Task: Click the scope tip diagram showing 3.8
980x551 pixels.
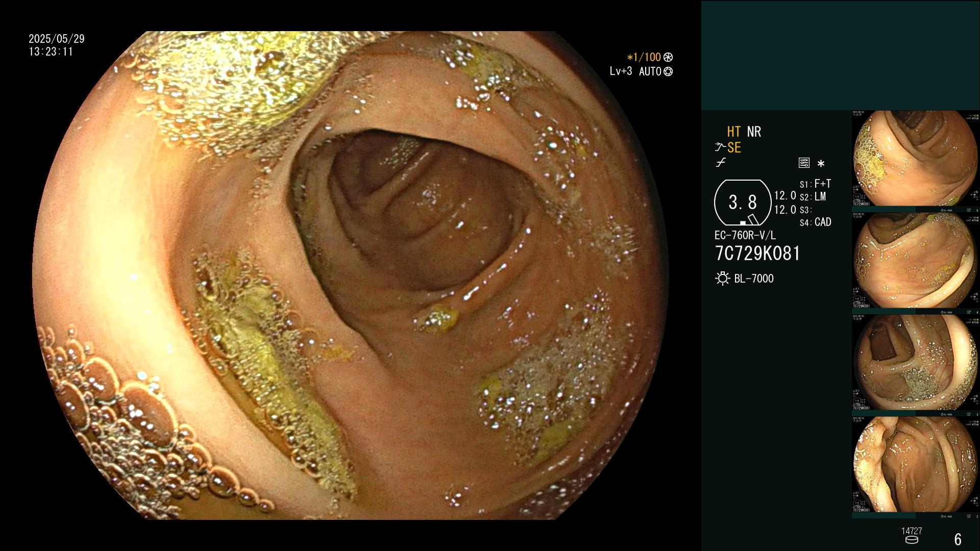Action: (x=743, y=203)
